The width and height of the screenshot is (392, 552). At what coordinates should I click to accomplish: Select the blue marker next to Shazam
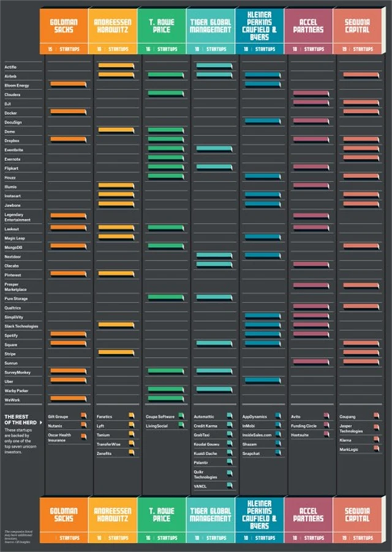(277, 444)
